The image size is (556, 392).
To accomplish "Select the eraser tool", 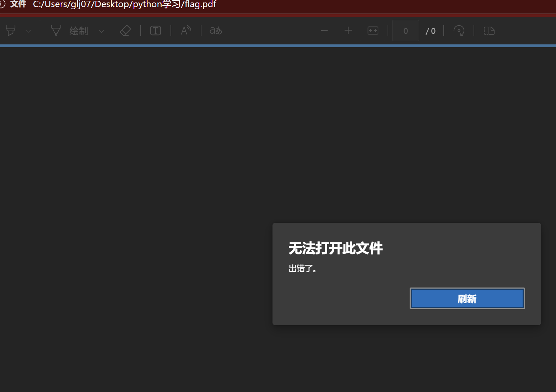I will [x=125, y=31].
